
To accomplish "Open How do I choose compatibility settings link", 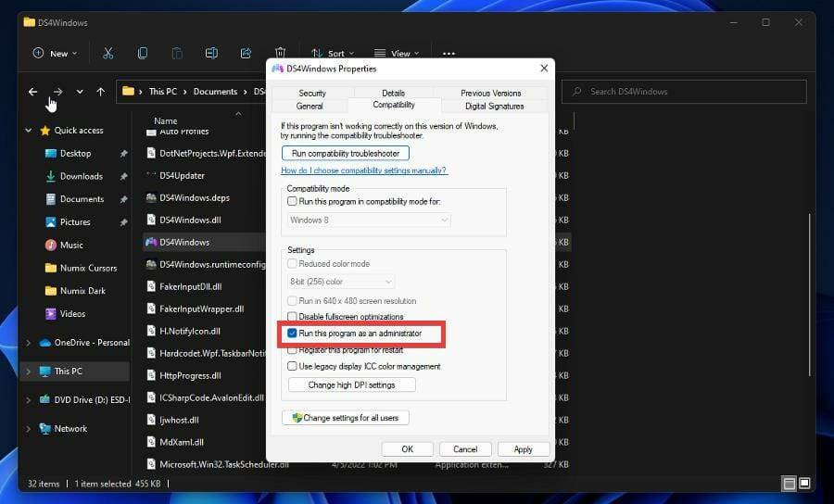I will [x=363, y=170].
